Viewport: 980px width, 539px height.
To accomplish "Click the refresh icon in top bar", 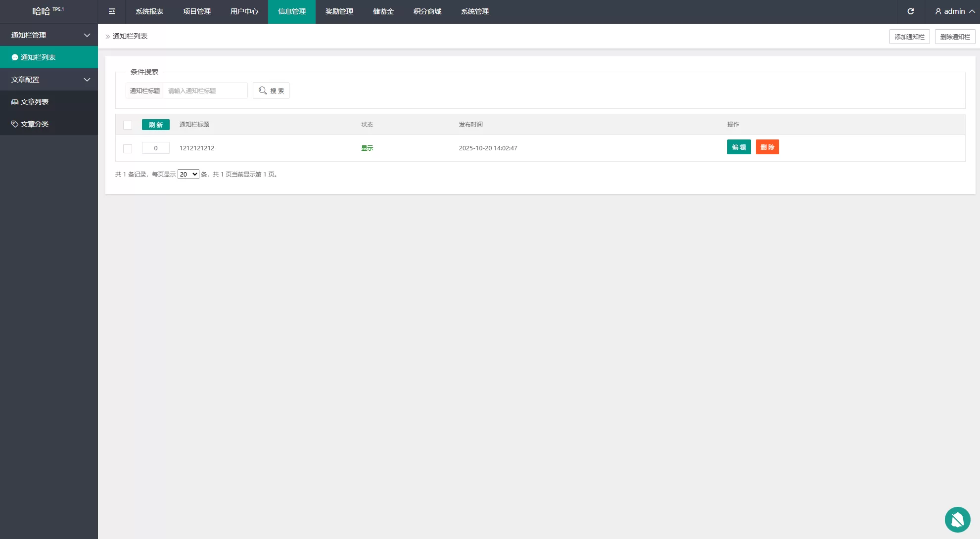I will (910, 11).
